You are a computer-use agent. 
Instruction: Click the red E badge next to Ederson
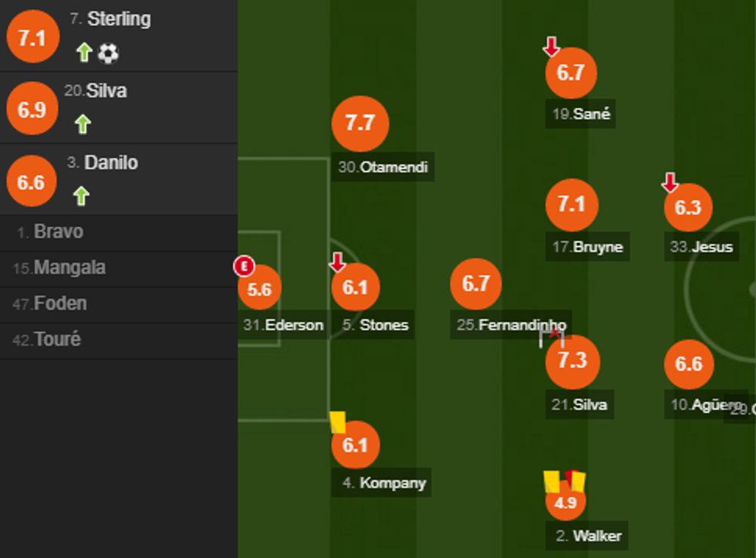point(244,267)
